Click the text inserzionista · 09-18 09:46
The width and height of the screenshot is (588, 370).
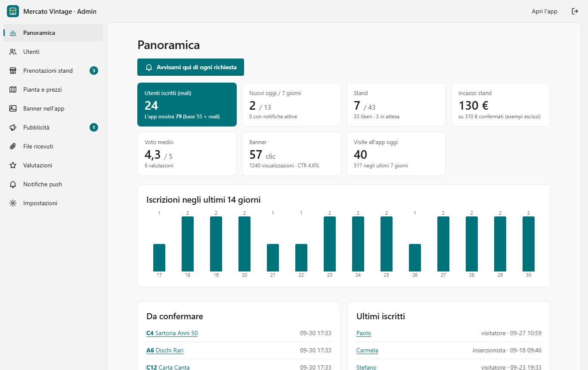click(507, 351)
